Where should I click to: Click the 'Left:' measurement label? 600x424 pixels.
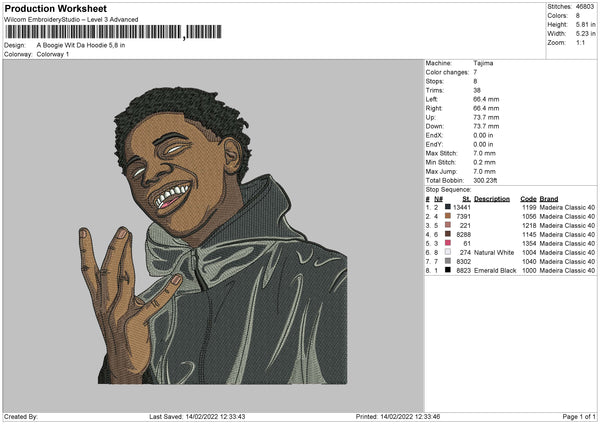(432, 99)
